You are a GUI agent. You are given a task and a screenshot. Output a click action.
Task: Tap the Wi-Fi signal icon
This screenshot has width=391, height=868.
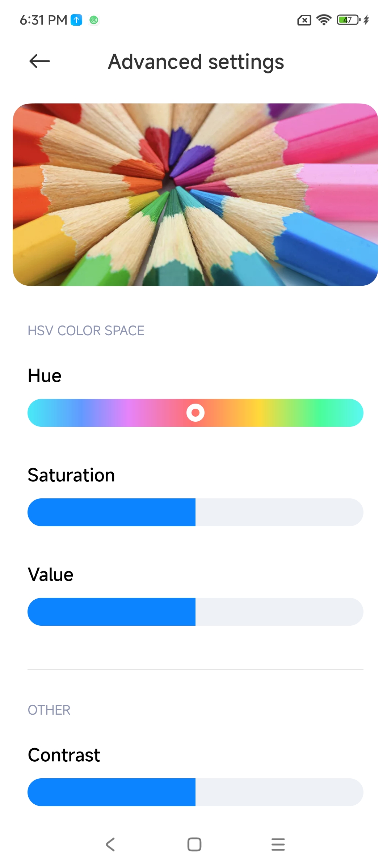(x=324, y=20)
